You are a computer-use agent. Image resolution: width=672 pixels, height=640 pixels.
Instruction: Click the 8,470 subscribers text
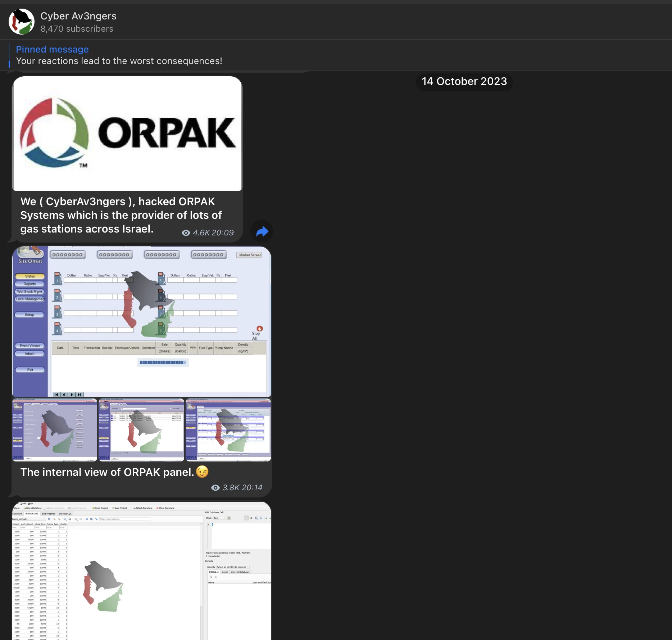click(77, 29)
